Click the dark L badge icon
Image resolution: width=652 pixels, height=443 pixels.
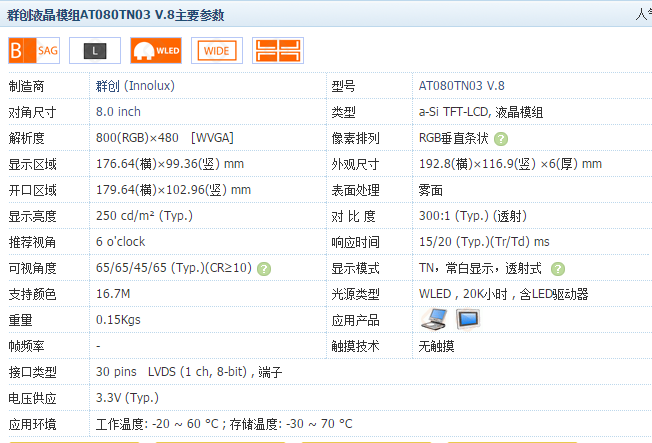(95, 49)
